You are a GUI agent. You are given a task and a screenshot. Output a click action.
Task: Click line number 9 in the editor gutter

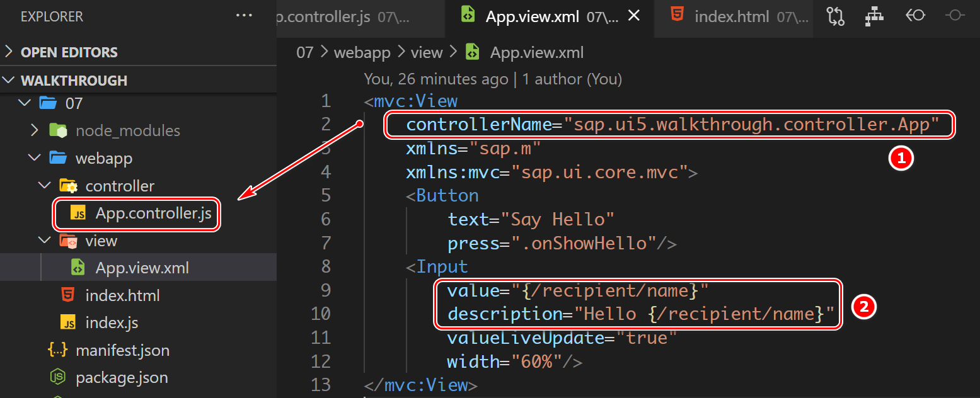(325, 290)
